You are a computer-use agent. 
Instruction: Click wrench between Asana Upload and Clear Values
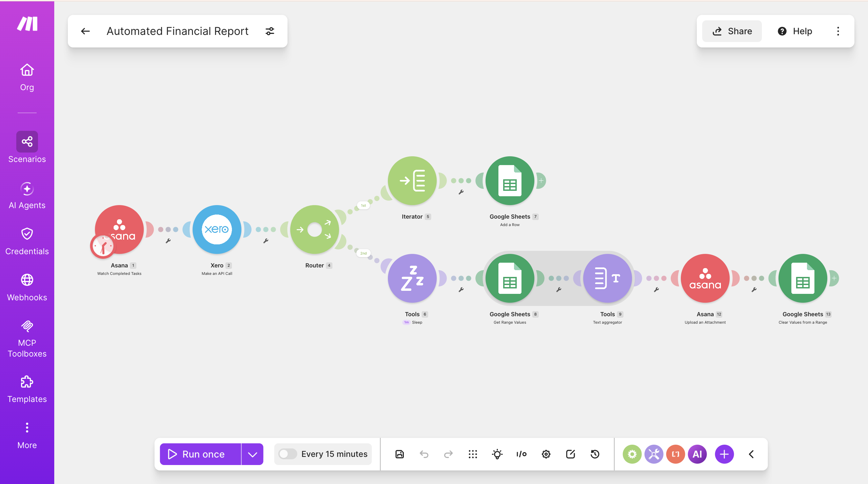(754, 289)
